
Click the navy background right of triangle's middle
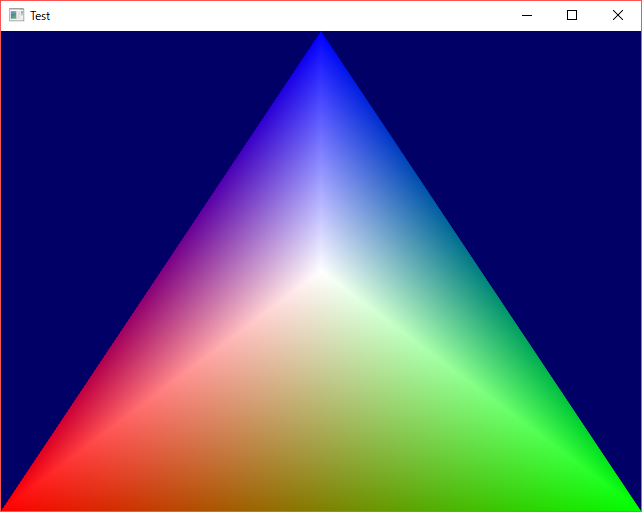(560, 270)
